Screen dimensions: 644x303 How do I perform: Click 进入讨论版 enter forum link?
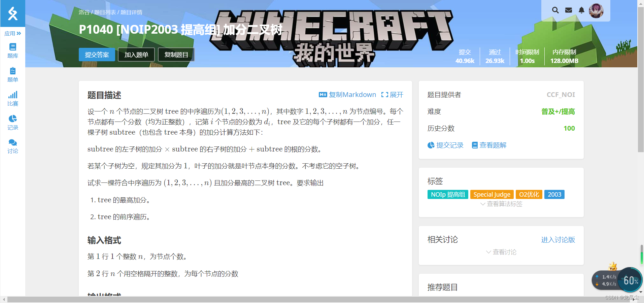(x=558, y=240)
